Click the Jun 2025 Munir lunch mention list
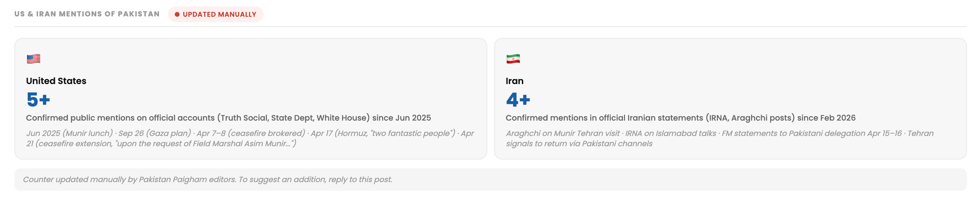The width and height of the screenshot is (980, 205). tap(250, 139)
